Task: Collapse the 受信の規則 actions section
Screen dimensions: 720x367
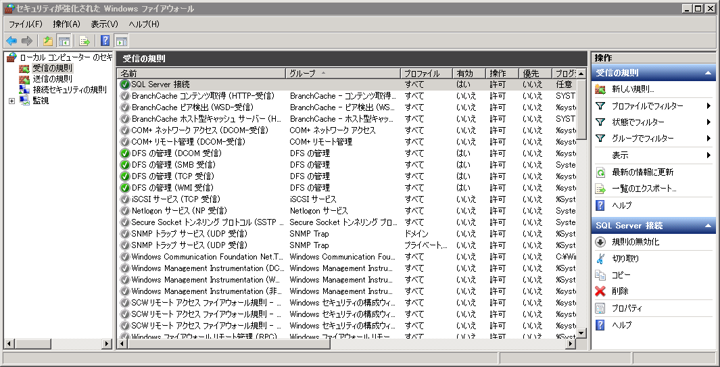Action: [x=708, y=73]
